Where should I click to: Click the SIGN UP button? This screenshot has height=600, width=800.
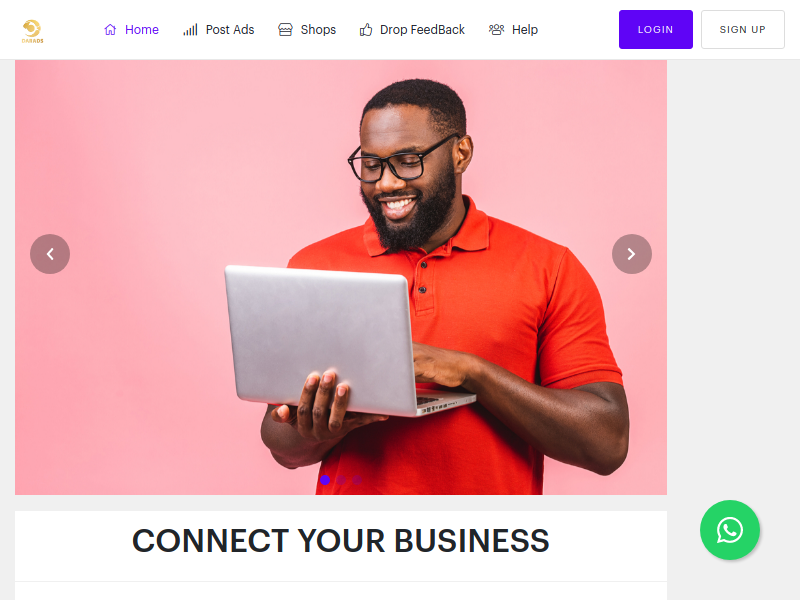pyautogui.click(x=743, y=30)
